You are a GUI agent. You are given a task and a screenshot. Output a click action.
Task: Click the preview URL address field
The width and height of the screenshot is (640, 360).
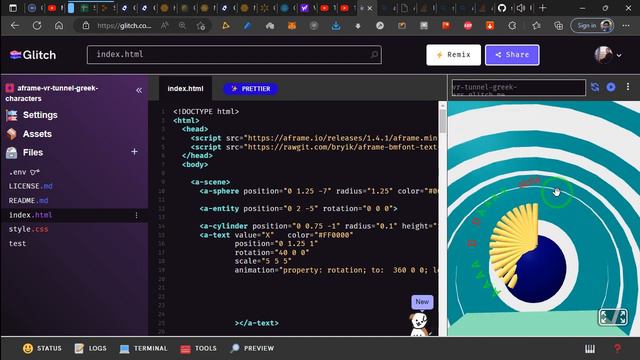(x=518, y=88)
